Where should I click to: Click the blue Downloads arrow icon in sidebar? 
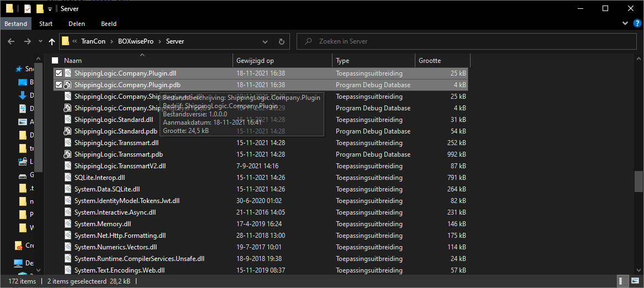coord(23,95)
